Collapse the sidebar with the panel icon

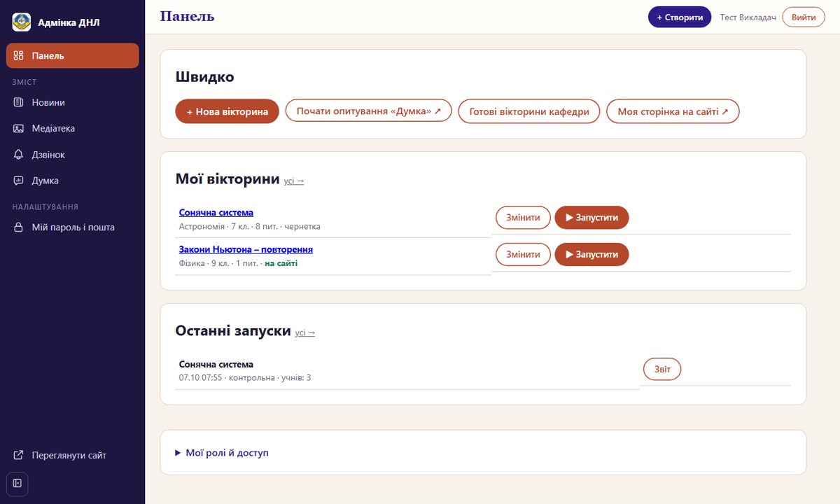pos(17,484)
